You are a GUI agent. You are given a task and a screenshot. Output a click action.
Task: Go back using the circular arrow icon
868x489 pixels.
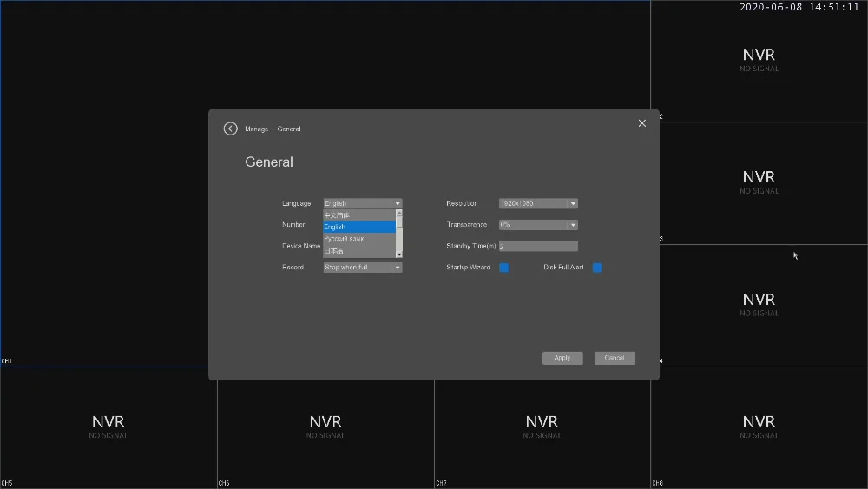pyautogui.click(x=230, y=129)
